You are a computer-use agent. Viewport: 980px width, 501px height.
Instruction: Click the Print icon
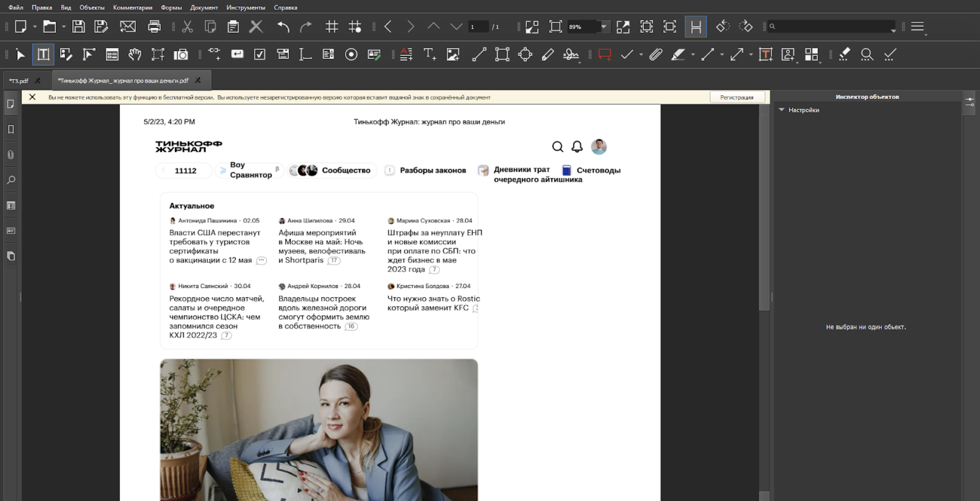click(x=154, y=27)
